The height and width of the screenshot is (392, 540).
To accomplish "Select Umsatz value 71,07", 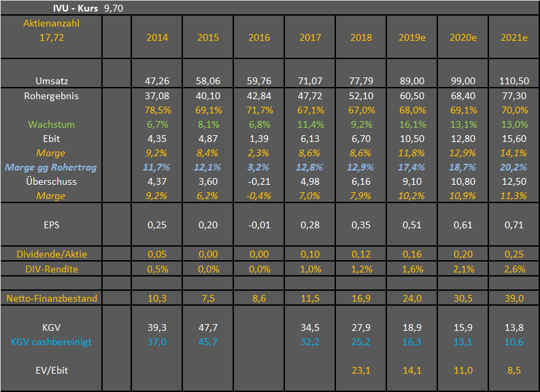I will point(310,81).
